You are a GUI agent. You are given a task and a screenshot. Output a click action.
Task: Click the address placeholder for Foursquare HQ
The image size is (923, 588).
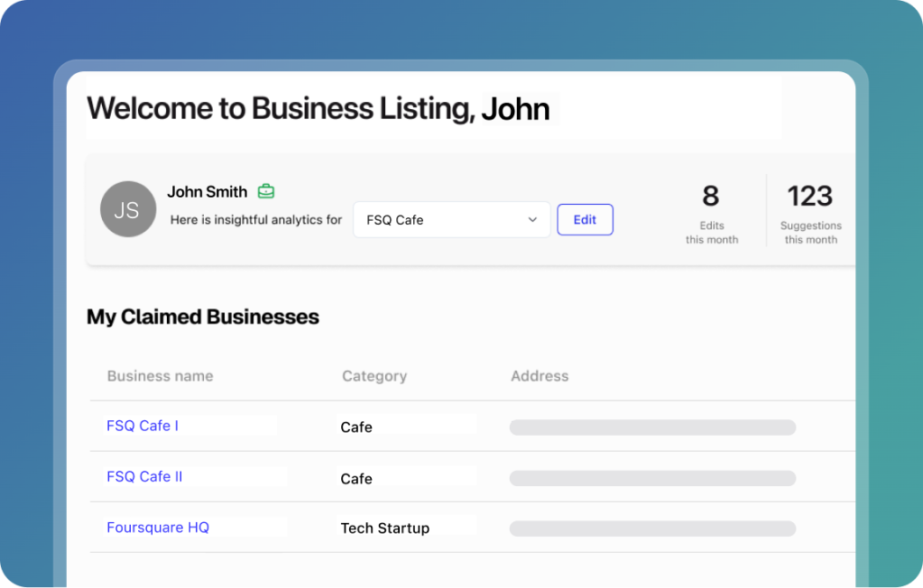pos(652,528)
